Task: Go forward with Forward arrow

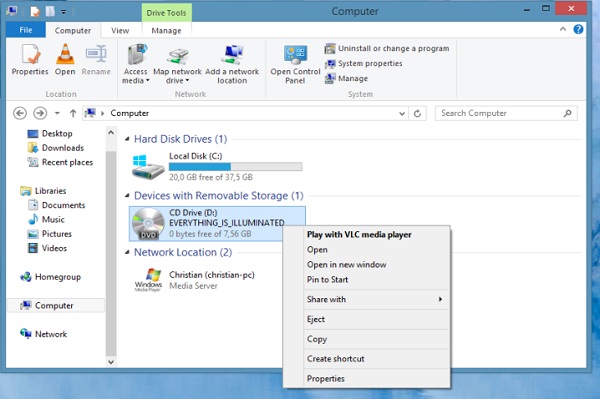Action: pyautogui.click(x=40, y=113)
